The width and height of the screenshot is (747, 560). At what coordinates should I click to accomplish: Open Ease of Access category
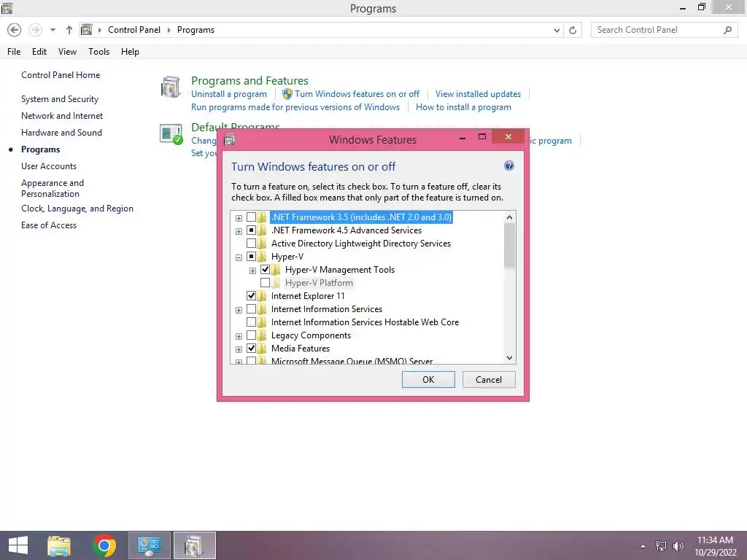click(x=49, y=225)
